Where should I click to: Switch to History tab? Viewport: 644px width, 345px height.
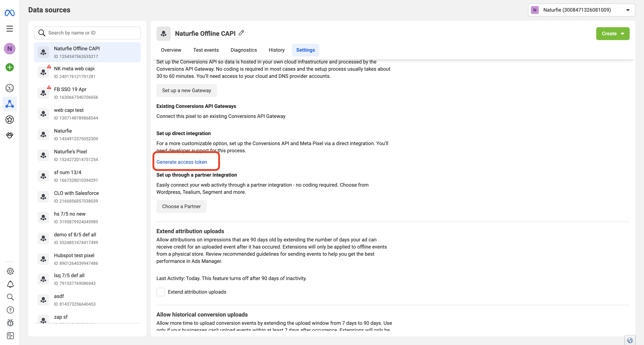tap(277, 50)
